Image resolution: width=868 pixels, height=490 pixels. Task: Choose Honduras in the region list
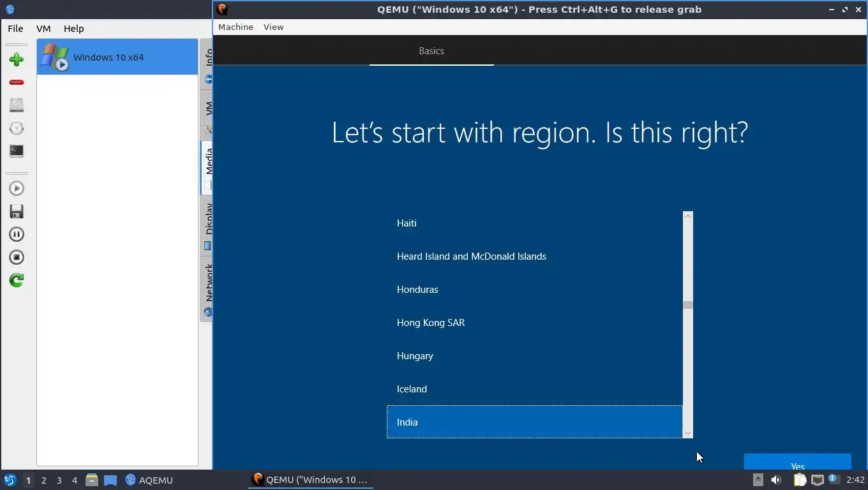pyautogui.click(x=535, y=290)
